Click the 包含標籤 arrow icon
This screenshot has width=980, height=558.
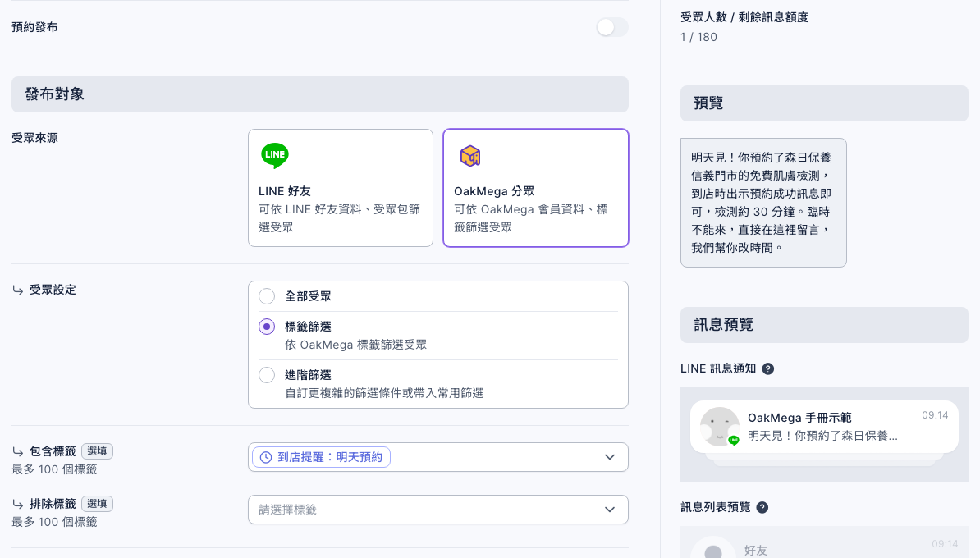pyautogui.click(x=17, y=451)
